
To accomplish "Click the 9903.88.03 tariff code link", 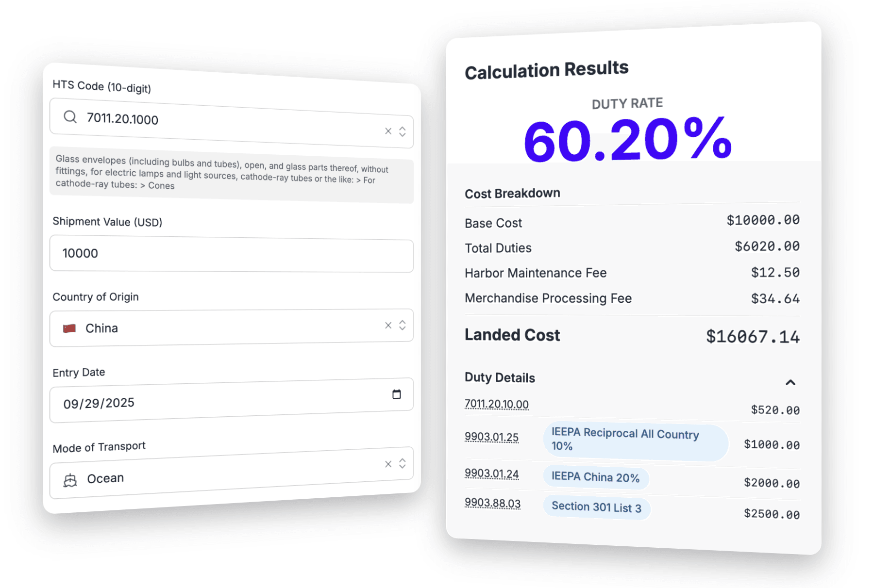I will [x=492, y=503].
